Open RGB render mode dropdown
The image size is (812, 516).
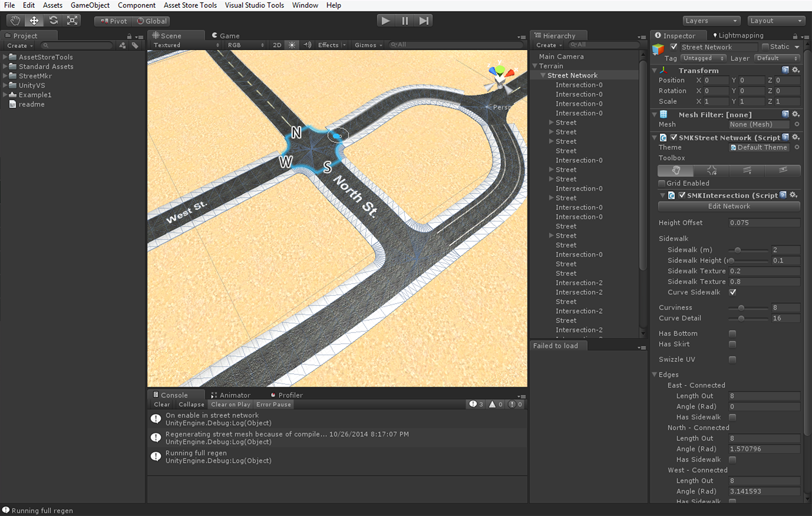coord(246,45)
